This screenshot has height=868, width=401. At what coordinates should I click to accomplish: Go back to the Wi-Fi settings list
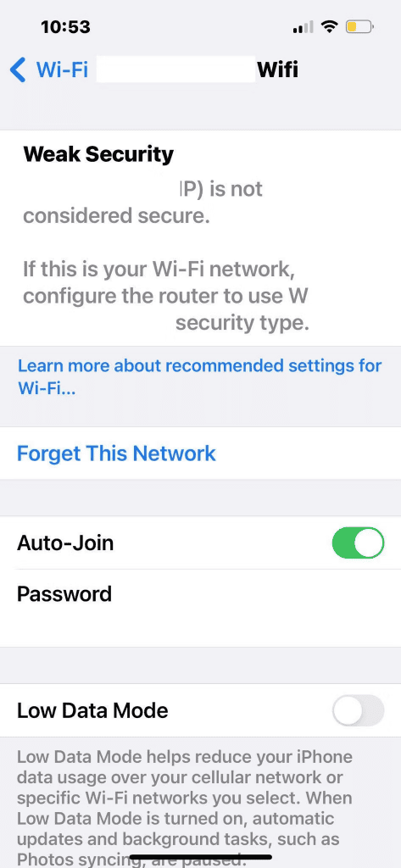[48, 70]
